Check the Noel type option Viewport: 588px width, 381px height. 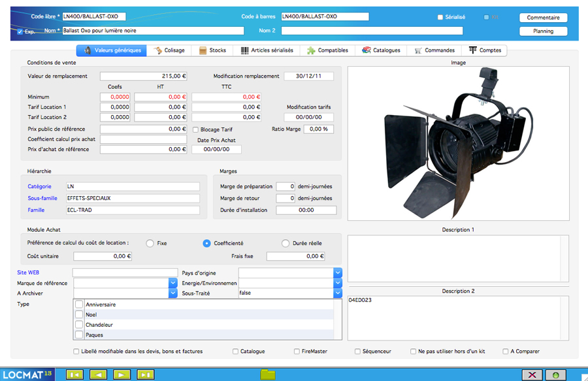(79, 314)
